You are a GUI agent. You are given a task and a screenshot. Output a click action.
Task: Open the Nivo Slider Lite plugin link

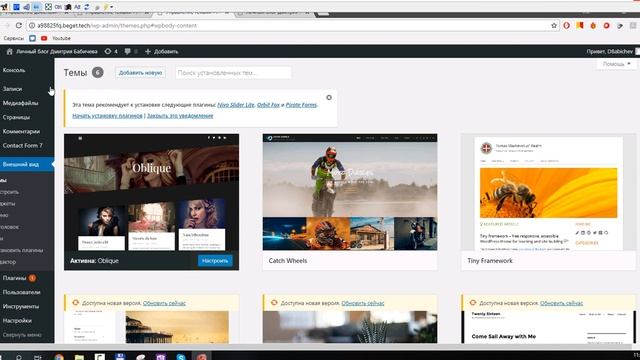[x=236, y=105]
